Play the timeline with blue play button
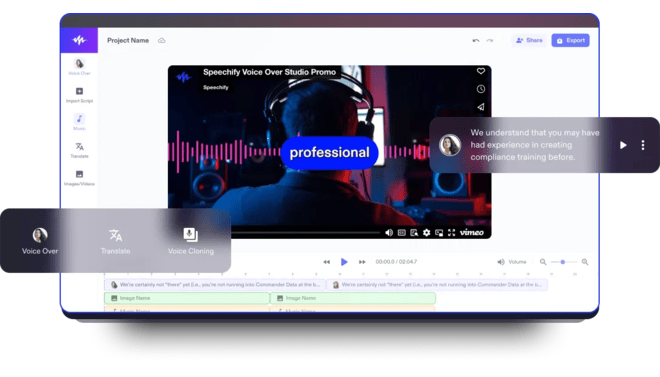 pos(344,262)
